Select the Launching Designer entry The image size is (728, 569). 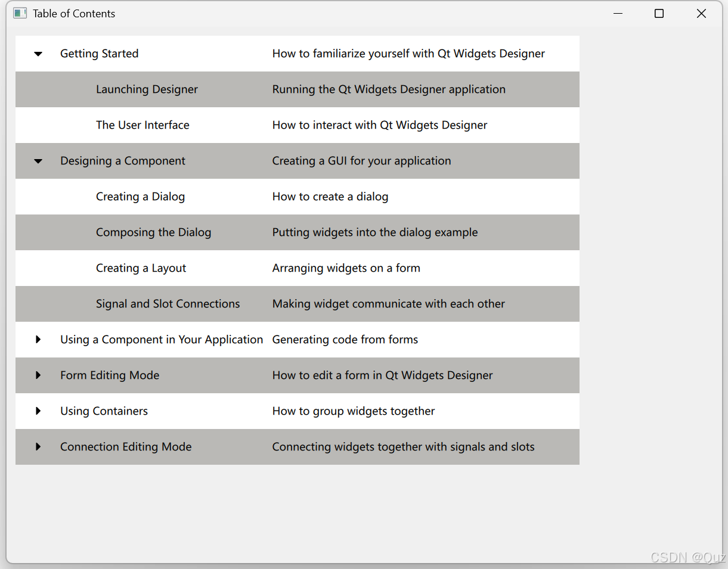coord(147,89)
